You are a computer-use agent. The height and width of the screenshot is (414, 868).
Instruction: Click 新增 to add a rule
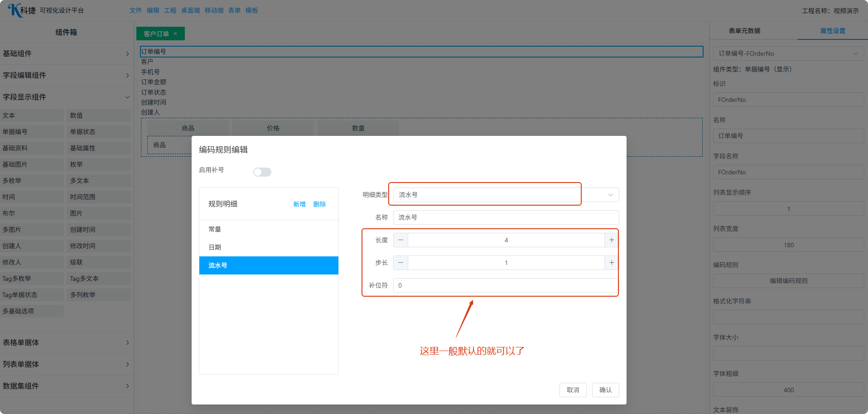point(299,204)
